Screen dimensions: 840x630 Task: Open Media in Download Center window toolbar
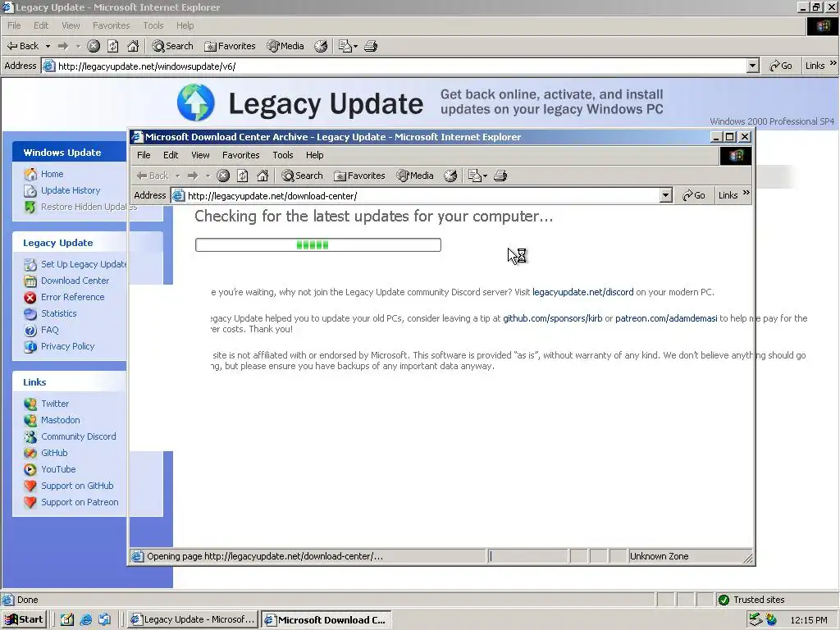415,176
